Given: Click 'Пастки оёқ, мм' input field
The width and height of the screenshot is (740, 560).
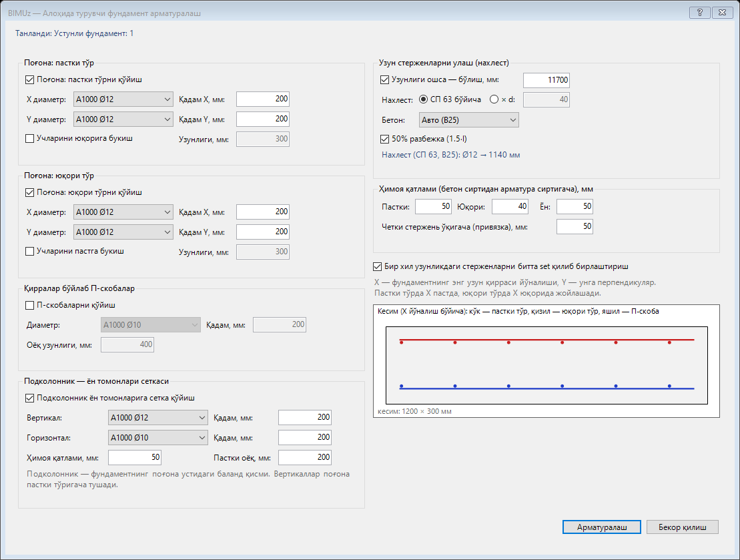Looking at the screenshot, I should [305, 457].
